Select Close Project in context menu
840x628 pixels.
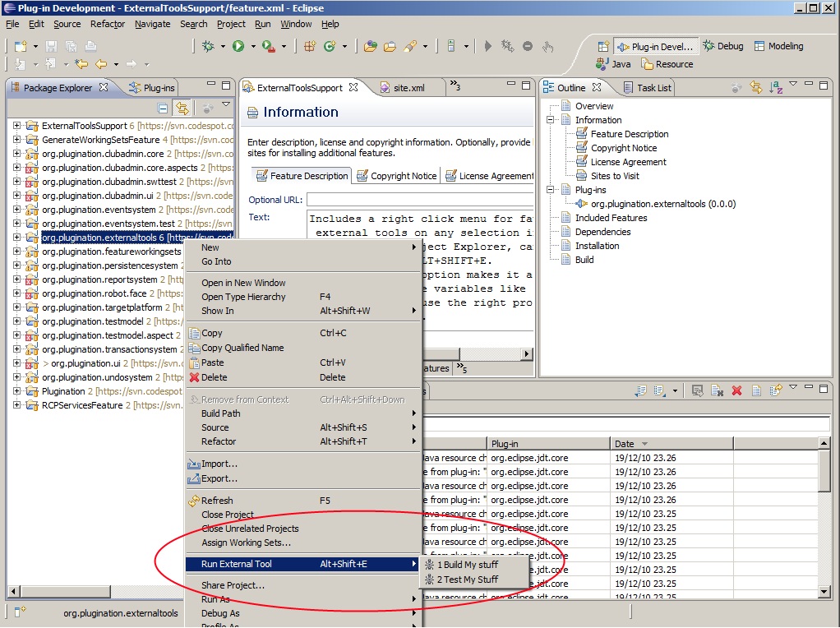(302, 515)
